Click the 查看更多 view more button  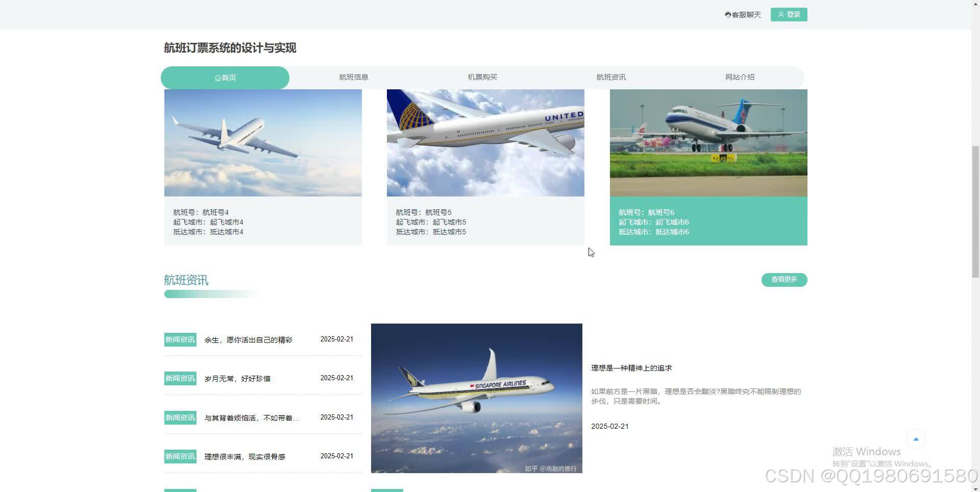(784, 280)
